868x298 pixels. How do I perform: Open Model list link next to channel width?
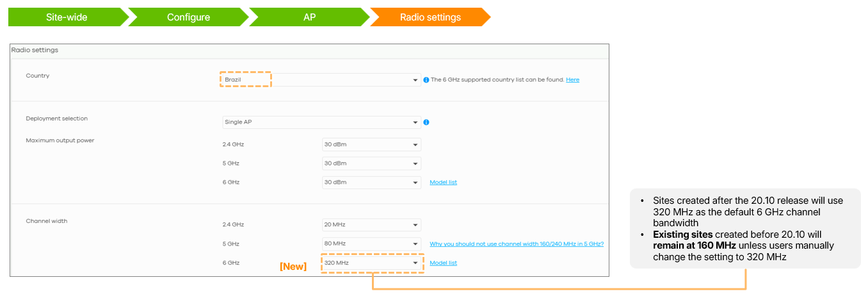pos(443,263)
